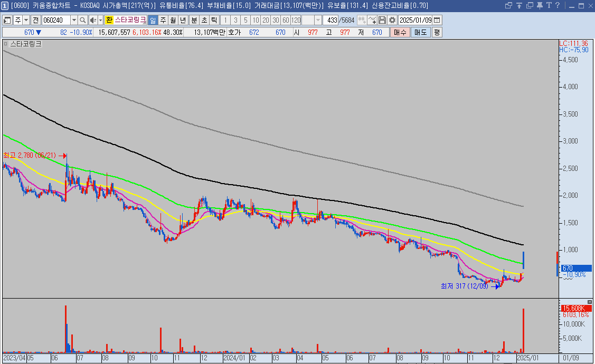Choose the 20 interval button
Screen dimensions: 595x364
(x=266, y=20)
